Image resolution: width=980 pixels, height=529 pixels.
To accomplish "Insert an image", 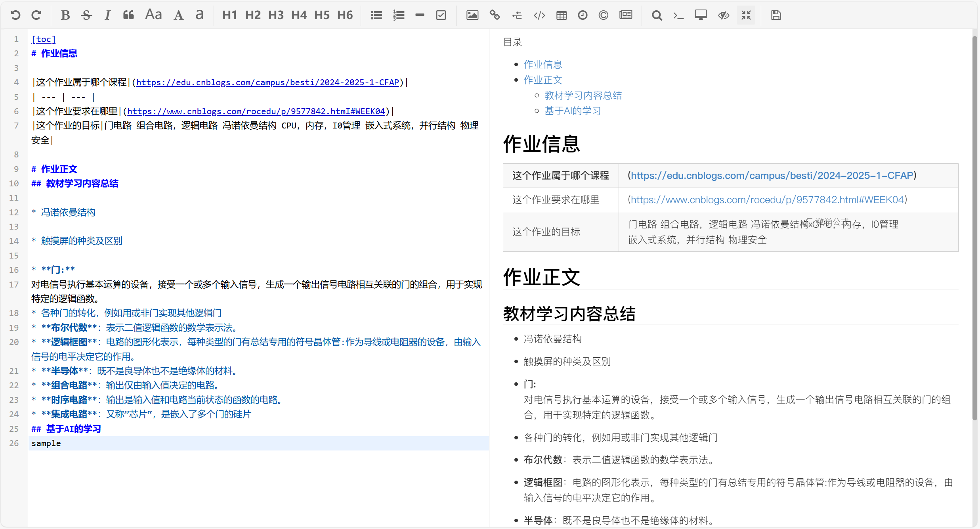I will pyautogui.click(x=472, y=15).
